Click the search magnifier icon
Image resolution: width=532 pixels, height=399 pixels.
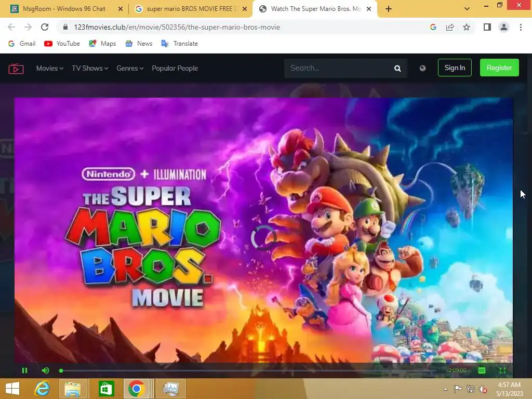click(x=397, y=69)
